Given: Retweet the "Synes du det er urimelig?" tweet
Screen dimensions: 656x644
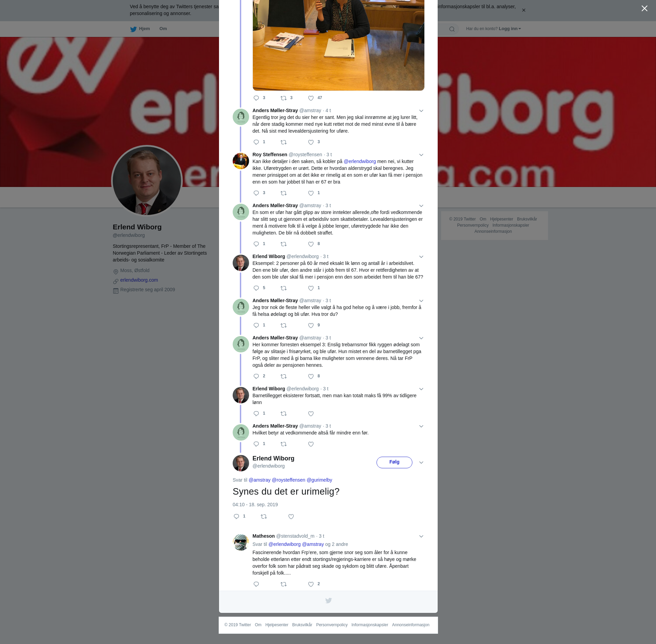Looking at the screenshot, I should (264, 516).
